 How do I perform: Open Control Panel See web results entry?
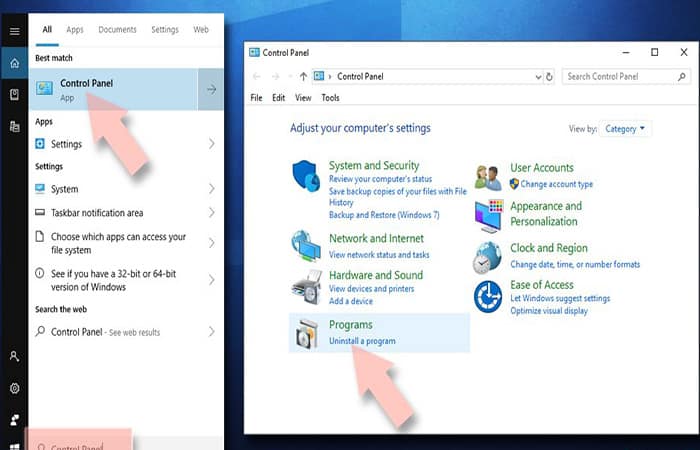126,332
